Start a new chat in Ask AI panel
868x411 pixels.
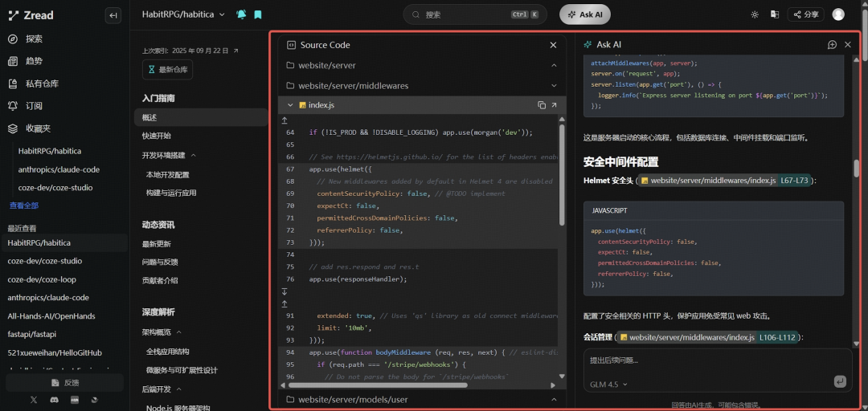(832, 45)
